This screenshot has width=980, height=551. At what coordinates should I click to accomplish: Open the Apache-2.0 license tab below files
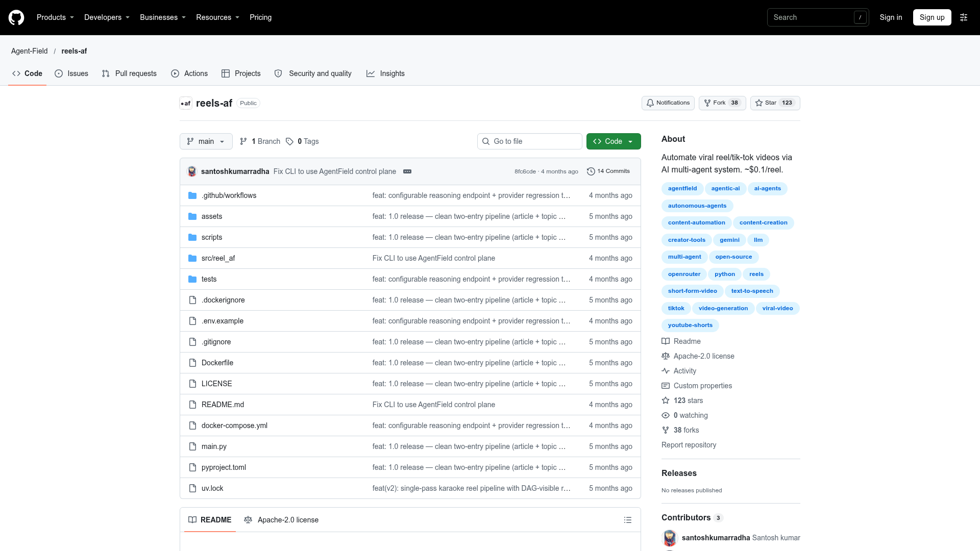click(x=281, y=520)
